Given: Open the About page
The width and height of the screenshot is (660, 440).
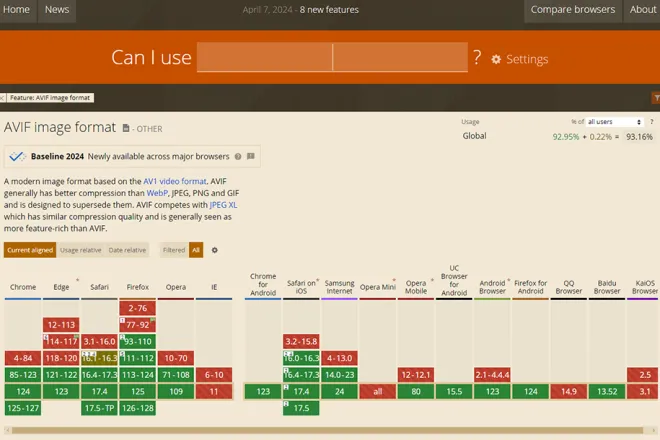Looking at the screenshot, I should tap(643, 10).
